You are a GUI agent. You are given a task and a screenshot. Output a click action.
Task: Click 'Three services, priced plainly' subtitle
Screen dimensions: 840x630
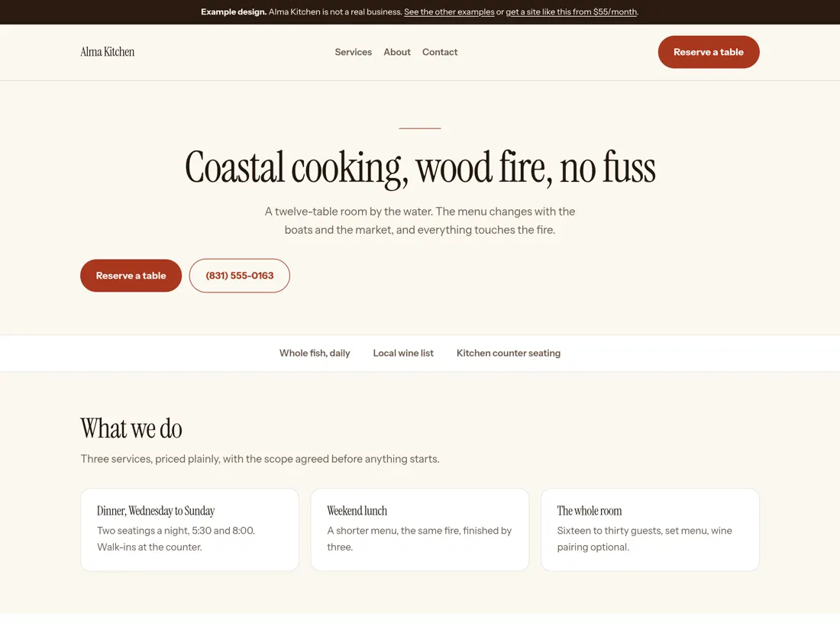260,459
